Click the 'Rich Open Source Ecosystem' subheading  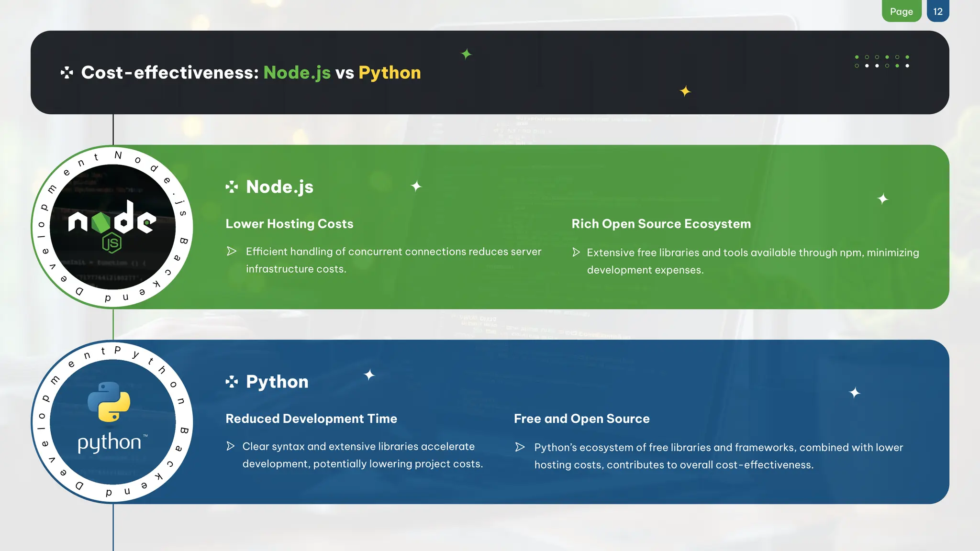click(x=661, y=224)
